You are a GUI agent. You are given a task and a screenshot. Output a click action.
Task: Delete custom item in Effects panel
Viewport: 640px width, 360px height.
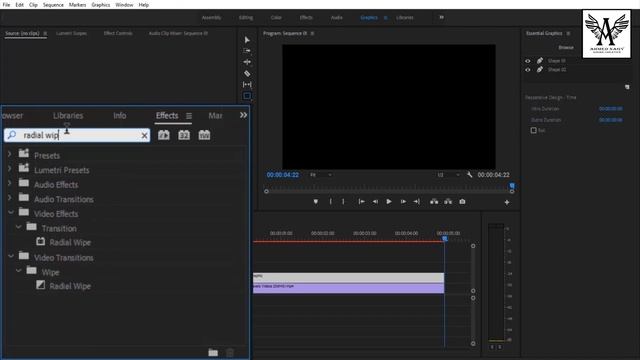pyautogui.click(x=230, y=352)
